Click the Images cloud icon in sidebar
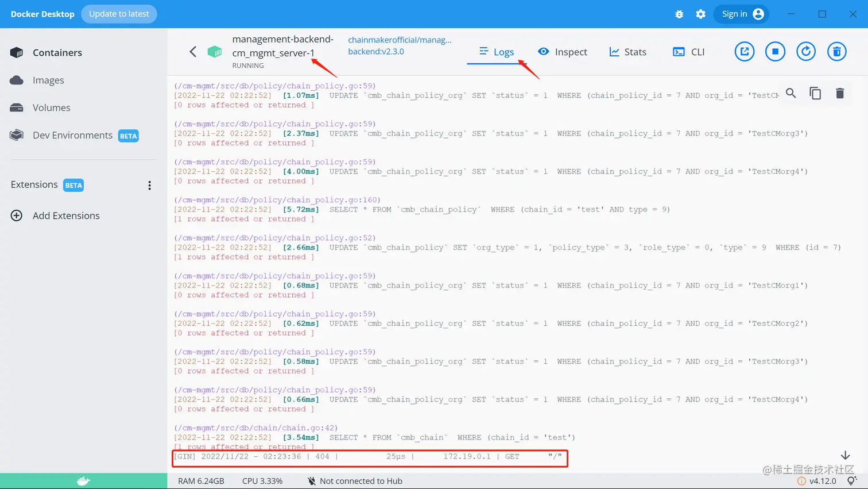Screen dimensions: 868x489 [17, 80]
